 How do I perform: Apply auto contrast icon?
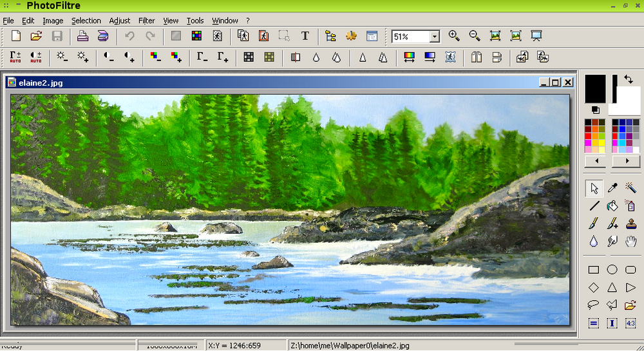pyautogui.click(x=36, y=57)
